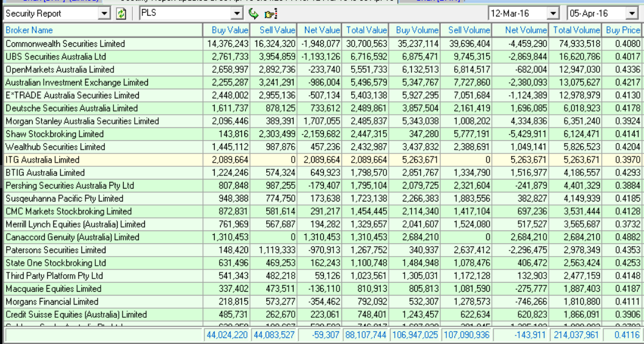The height and width of the screenshot is (344, 644).
Task: Click inside the PLS security code field
Action: pos(186,13)
